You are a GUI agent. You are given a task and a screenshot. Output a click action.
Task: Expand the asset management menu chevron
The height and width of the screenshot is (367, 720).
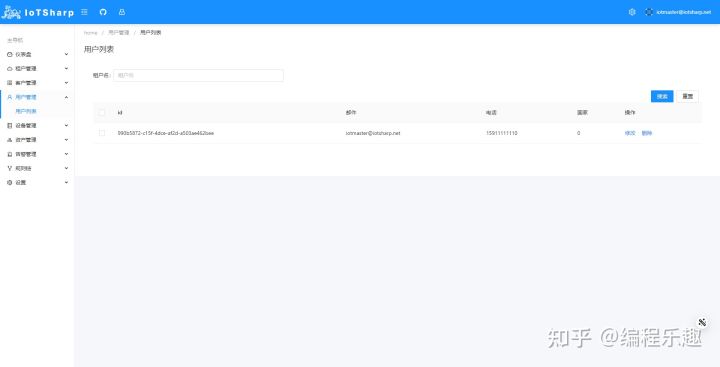pyautogui.click(x=66, y=140)
